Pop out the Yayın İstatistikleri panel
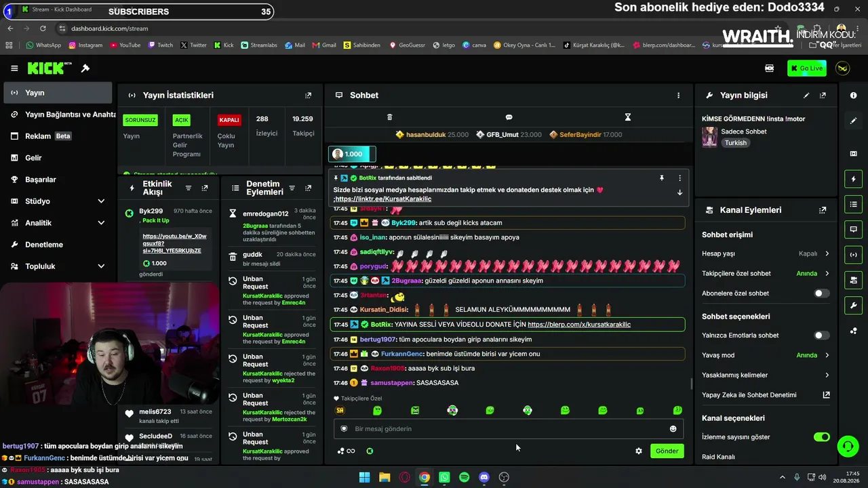The height and width of the screenshot is (488, 868). 309,96
